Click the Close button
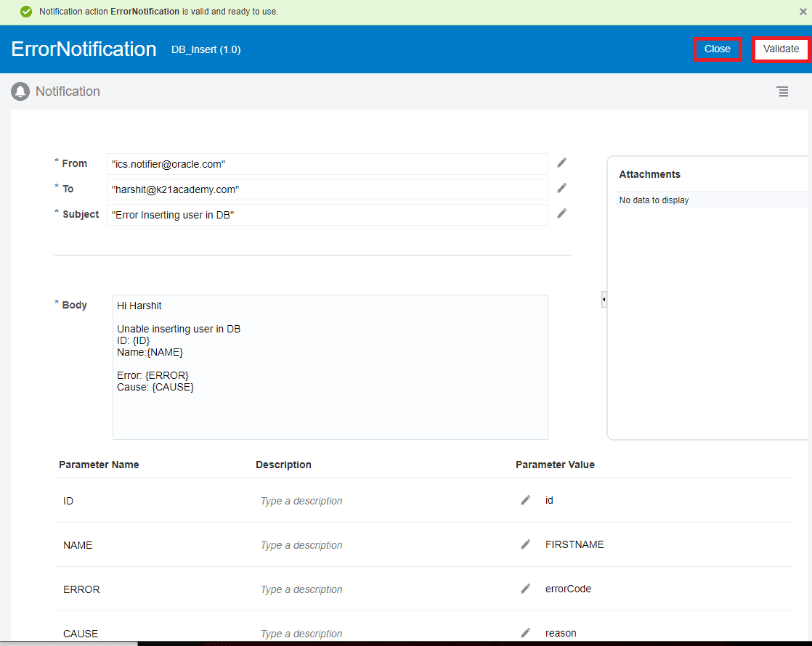812x646 pixels. click(x=717, y=49)
